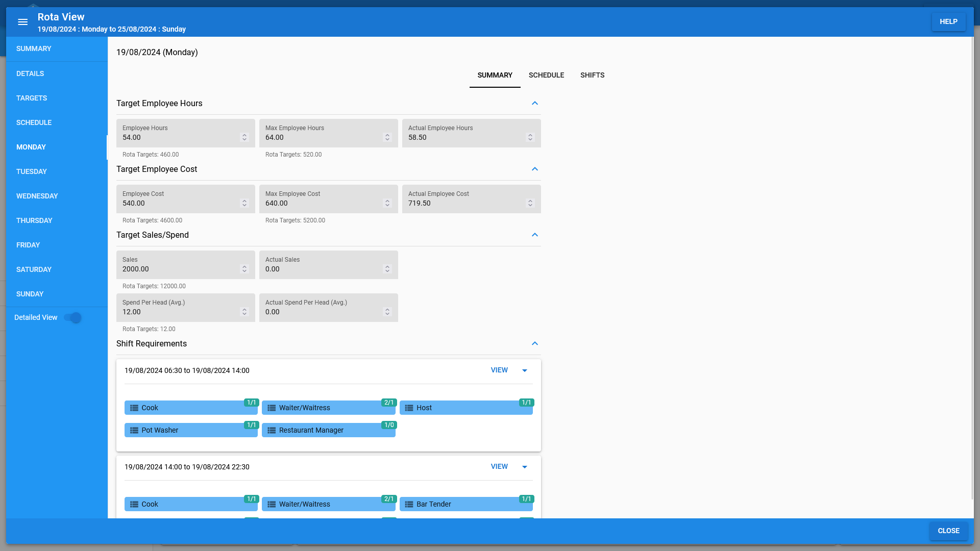Click the Host shift chip
The height and width of the screenshot is (551, 980).
tap(466, 408)
